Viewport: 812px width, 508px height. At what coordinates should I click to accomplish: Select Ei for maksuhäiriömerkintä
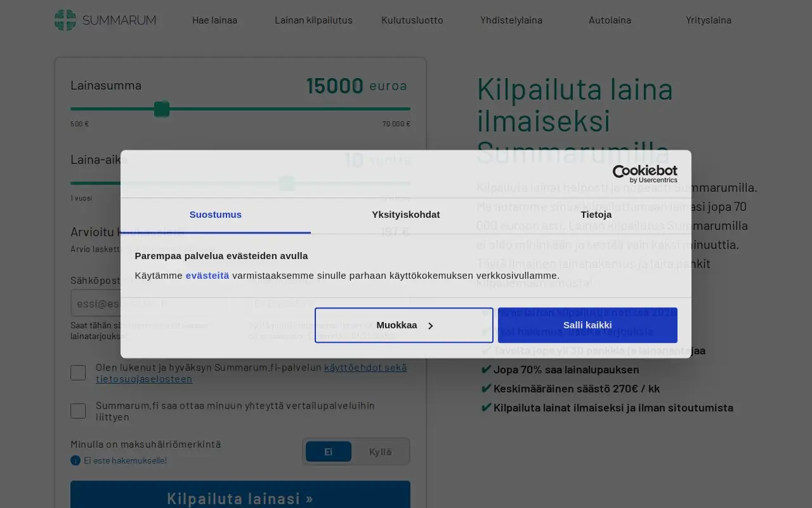tap(329, 451)
